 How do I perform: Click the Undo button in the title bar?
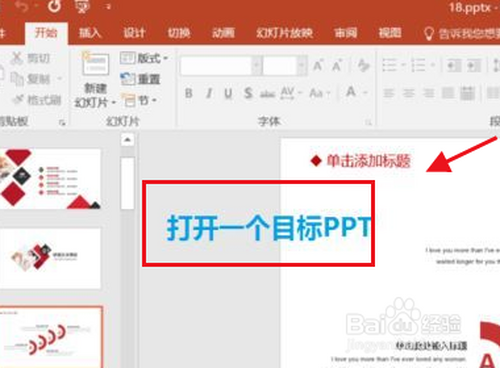pos(23,7)
